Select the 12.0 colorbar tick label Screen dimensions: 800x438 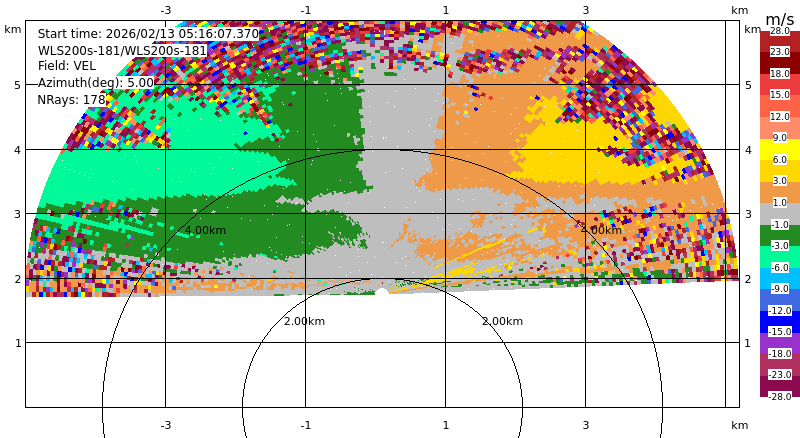(x=780, y=116)
